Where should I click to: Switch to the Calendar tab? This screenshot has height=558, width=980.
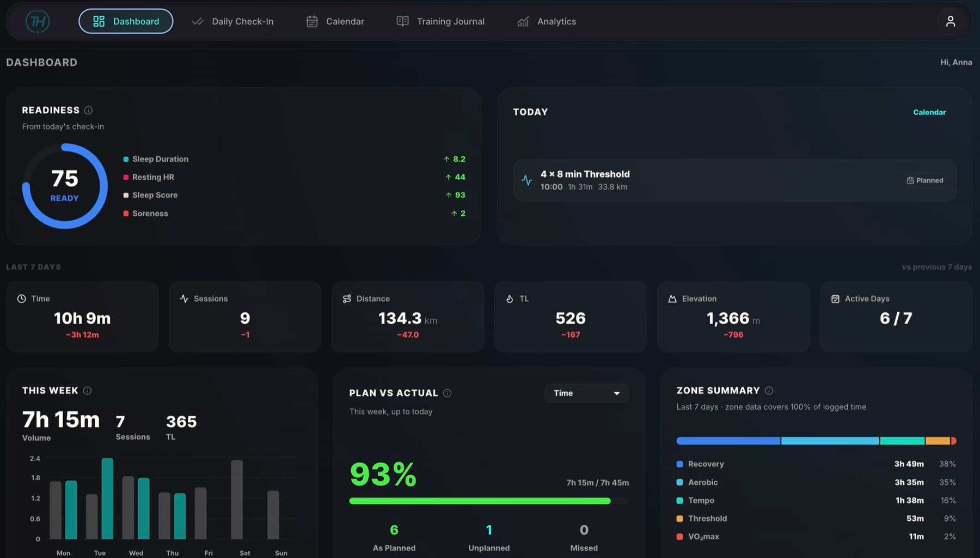point(335,21)
